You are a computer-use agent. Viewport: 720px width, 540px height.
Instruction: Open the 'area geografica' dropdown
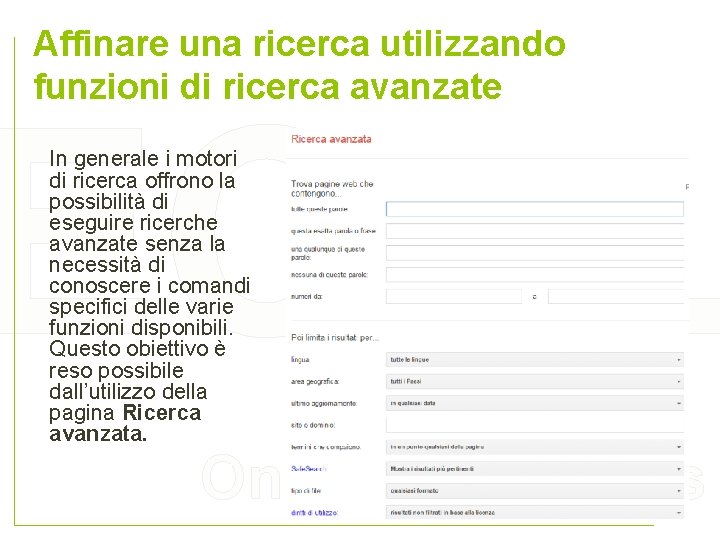(534, 382)
